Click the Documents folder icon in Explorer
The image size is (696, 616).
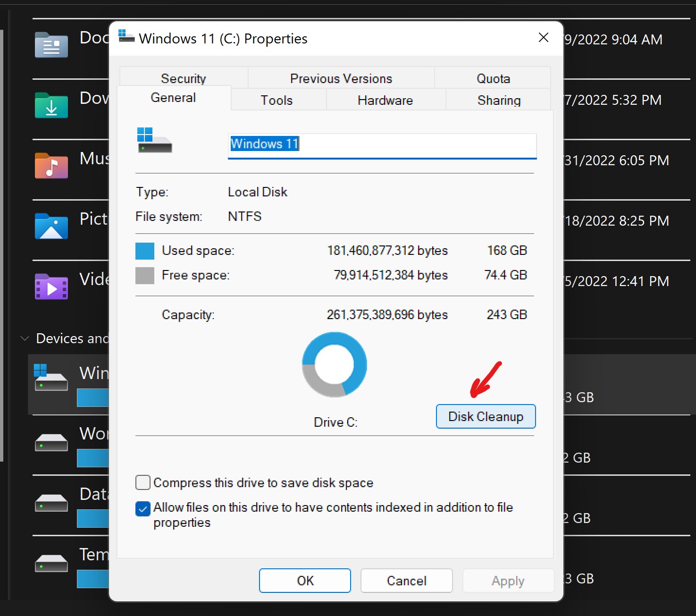(x=51, y=45)
